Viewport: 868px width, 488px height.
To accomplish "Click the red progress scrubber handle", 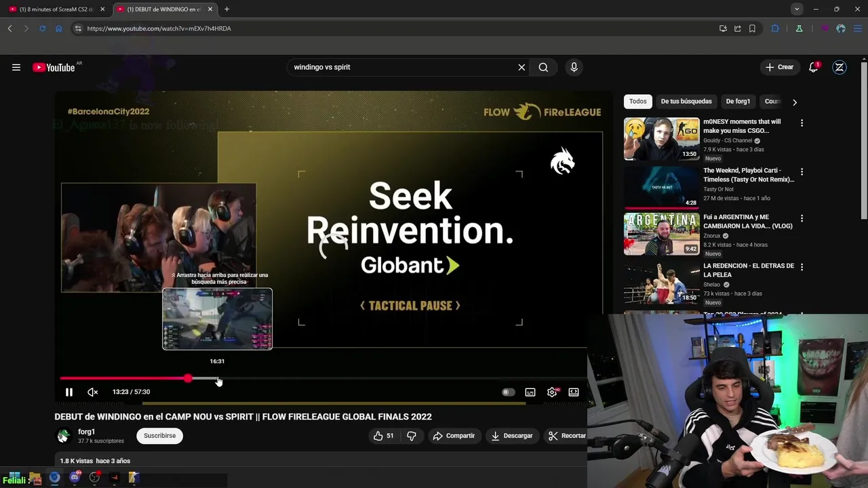I will [x=188, y=378].
